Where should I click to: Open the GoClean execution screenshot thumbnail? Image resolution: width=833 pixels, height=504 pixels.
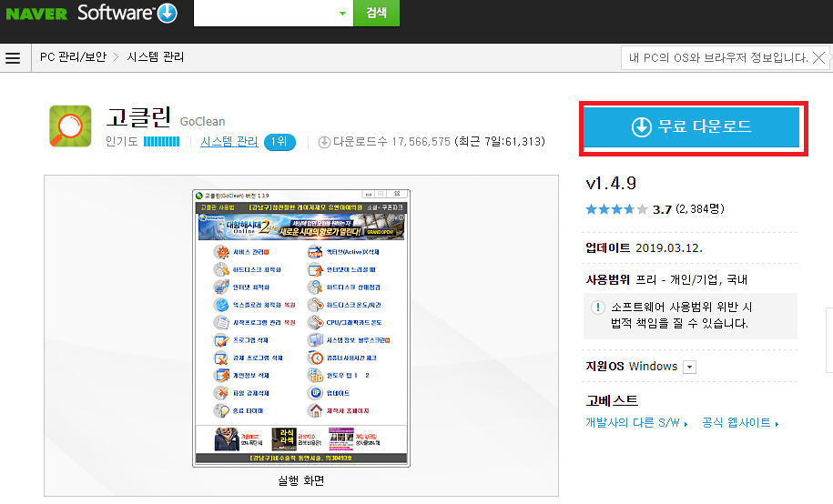pyautogui.click(x=301, y=328)
